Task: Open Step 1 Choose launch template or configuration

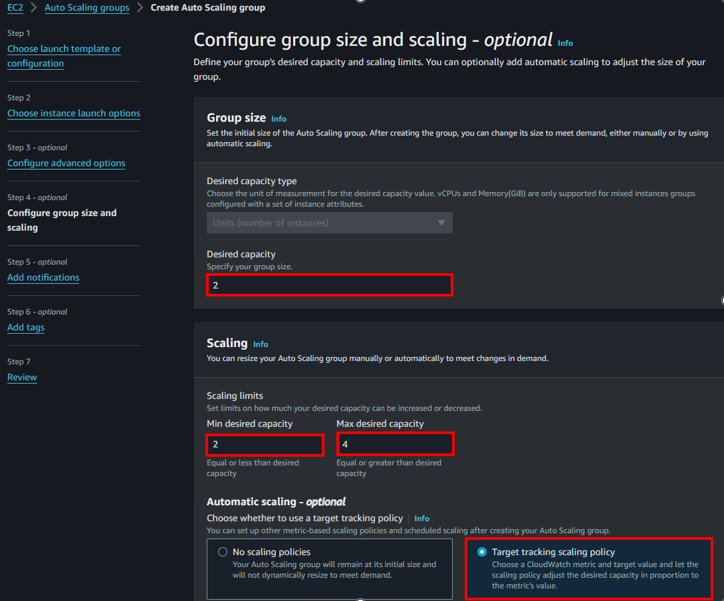Action: (x=64, y=56)
